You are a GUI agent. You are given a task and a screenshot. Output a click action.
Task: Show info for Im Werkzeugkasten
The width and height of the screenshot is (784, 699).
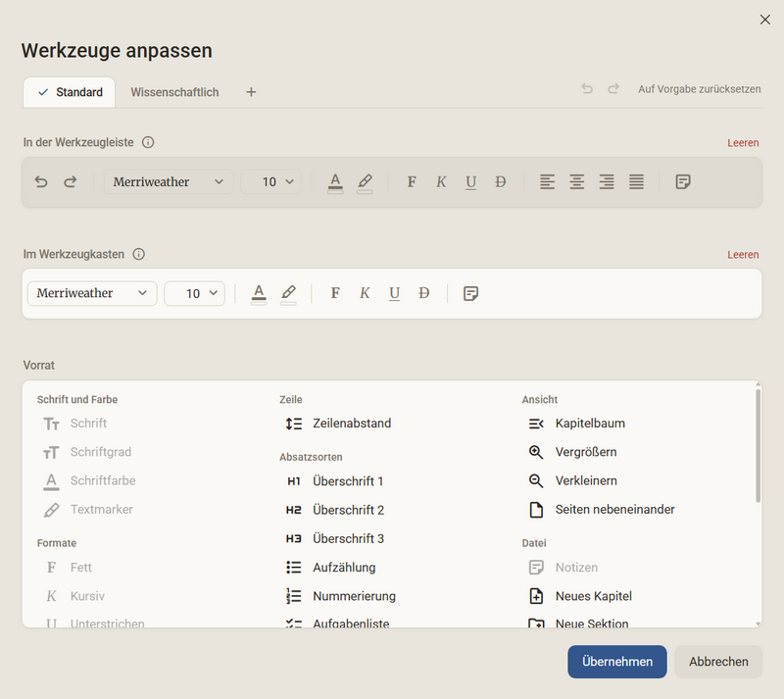coord(138,254)
